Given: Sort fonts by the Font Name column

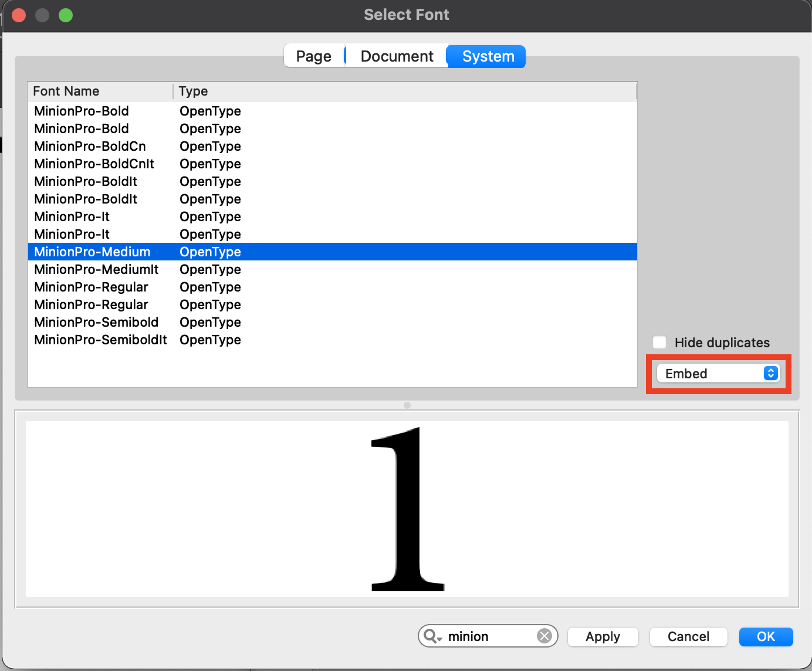Looking at the screenshot, I should click(66, 91).
